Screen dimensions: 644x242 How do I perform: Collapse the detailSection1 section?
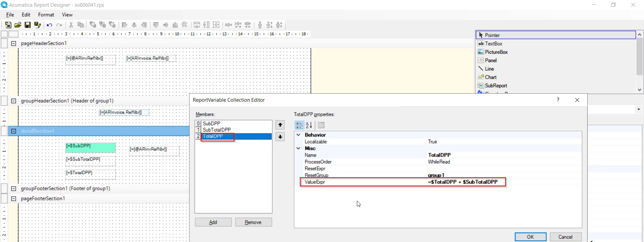tap(14, 131)
